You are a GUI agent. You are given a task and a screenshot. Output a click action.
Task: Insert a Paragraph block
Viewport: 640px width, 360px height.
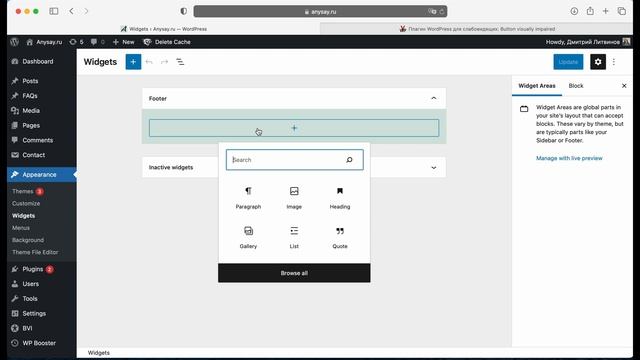pyautogui.click(x=248, y=198)
